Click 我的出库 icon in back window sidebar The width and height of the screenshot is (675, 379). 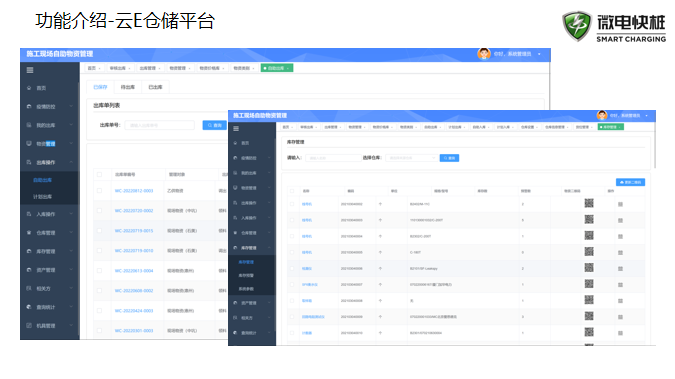tap(29, 125)
